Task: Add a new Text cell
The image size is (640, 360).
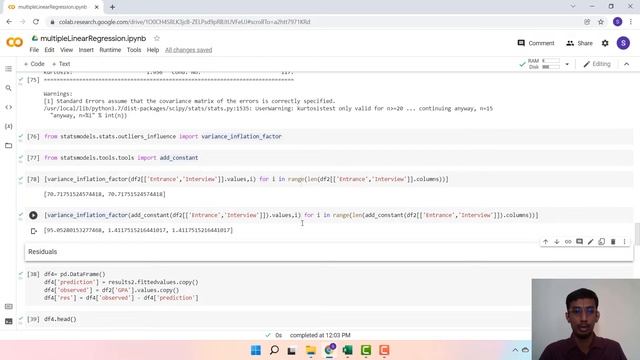Action: click(61, 64)
